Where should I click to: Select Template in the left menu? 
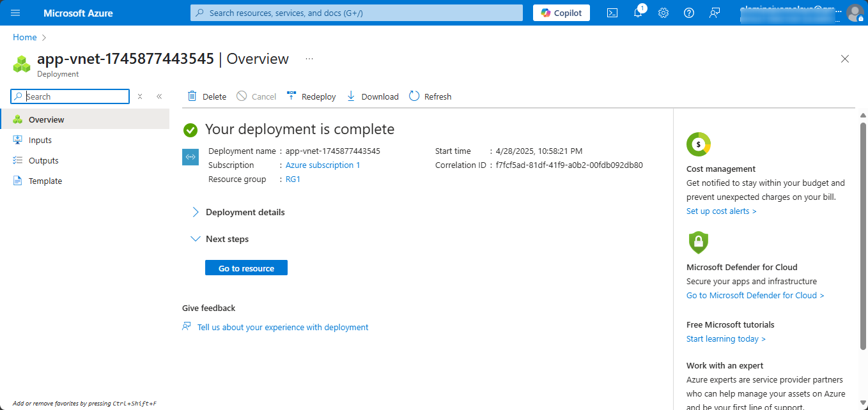pyautogui.click(x=85, y=181)
